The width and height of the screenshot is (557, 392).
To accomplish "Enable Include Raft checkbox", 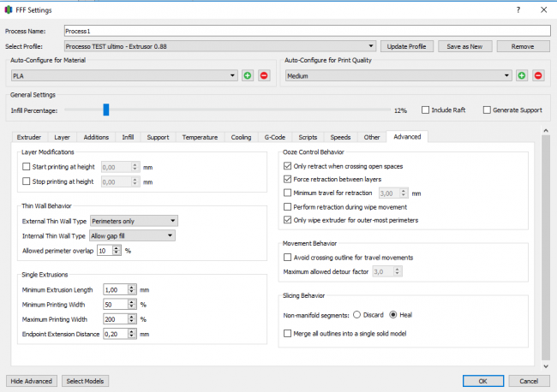I will pyautogui.click(x=426, y=110).
